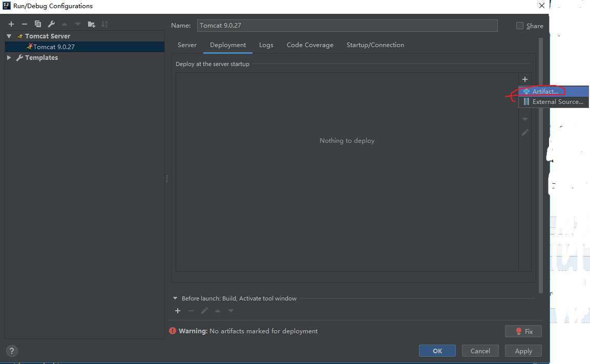Click the Cancel button
The width and height of the screenshot is (590, 364).
(x=480, y=351)
